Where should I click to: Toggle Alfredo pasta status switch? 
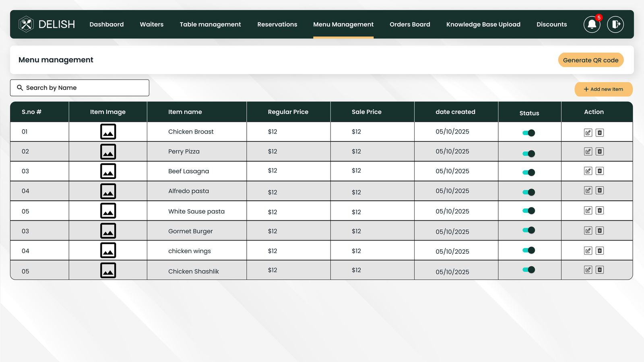(x=529, y=192)
